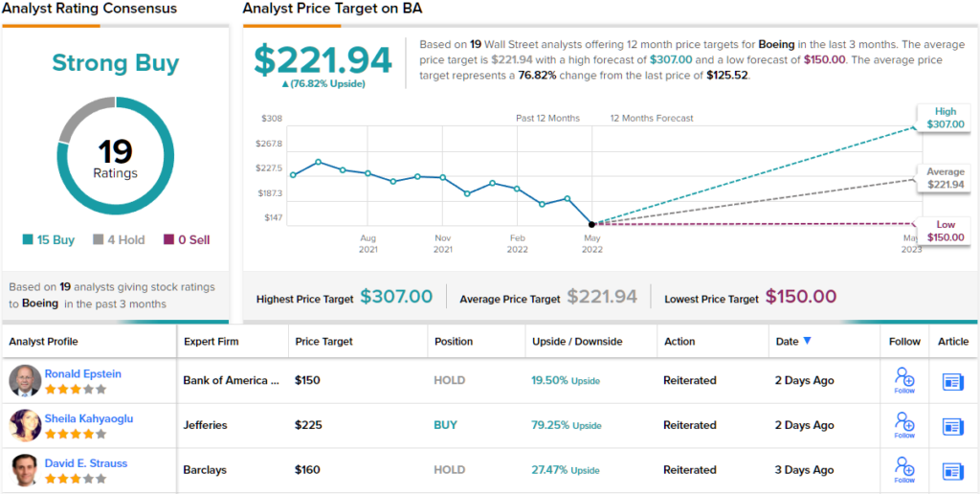Select the High $307.00 forecast label
The width and height of the screenshot is (980, 494).
click(x=942, y=118)
